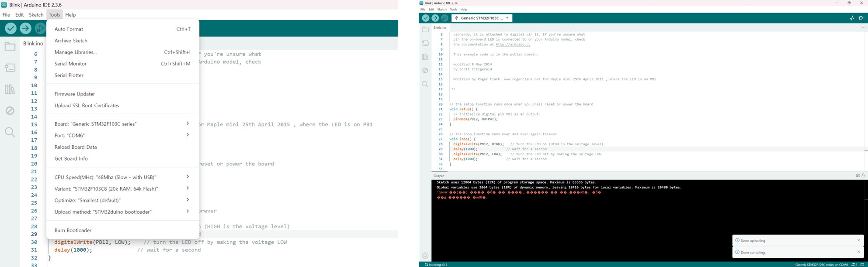Open File menu in left window
This screenshot has width=868, height=267.
point(6,15)
